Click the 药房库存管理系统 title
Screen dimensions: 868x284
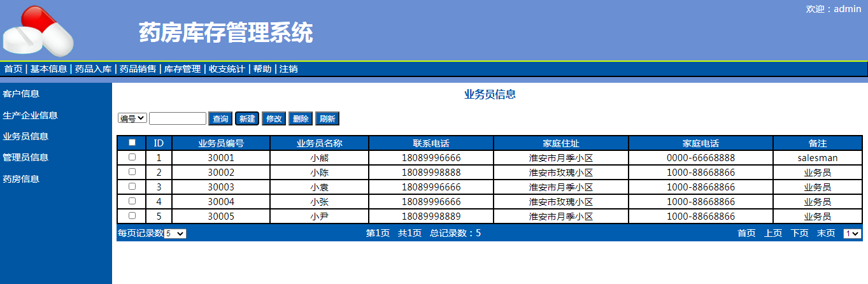tap(225, 32)
